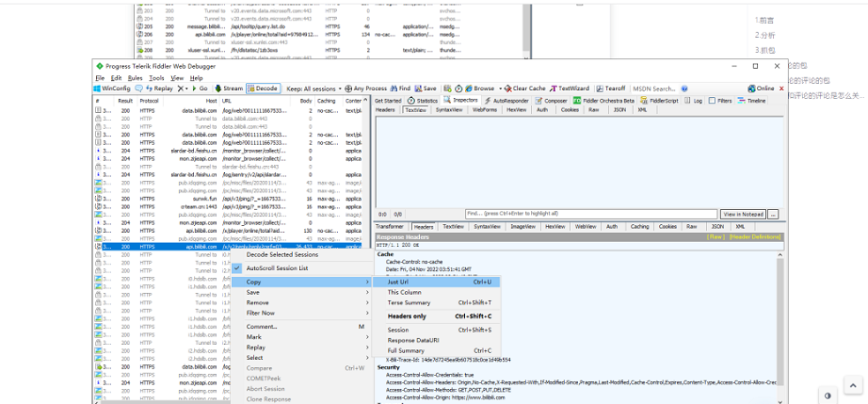Click the Raw link in Response Headers
The height and width of the screenshot is (404, 868).
[x=715, y=237]
